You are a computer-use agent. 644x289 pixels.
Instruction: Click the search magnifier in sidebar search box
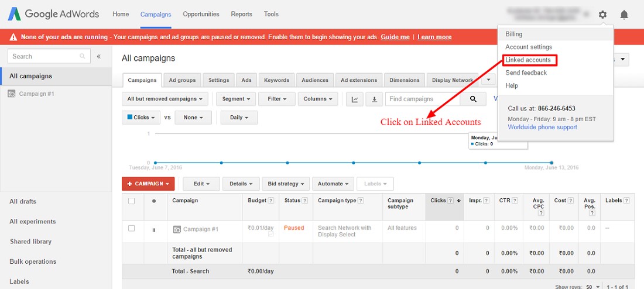(83, 56)
